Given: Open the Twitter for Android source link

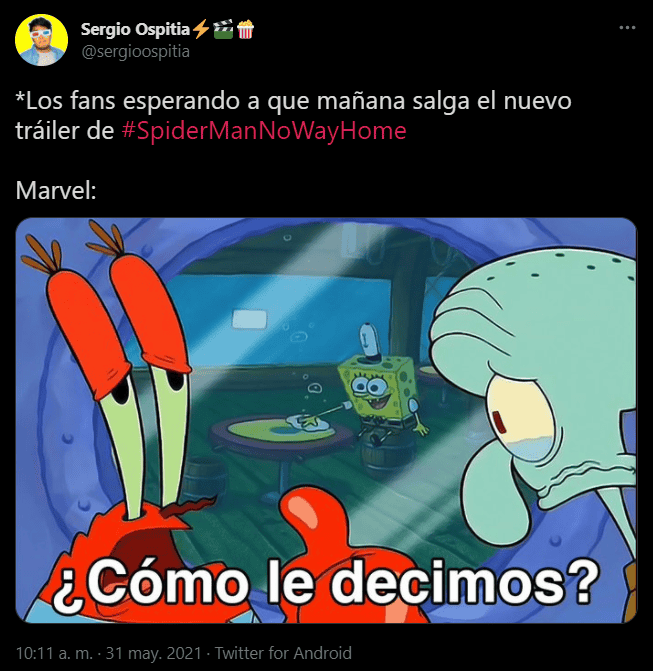Looking at the screenshot, I should (x=283, y=653).
